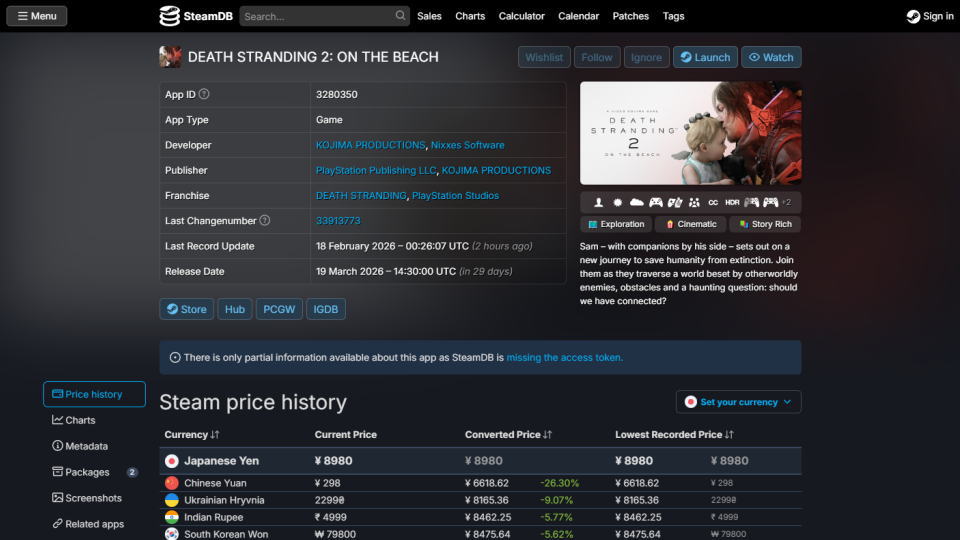This screenshot has width=960, height=540.
Task: Open the Nixxes Software link
Action: coord(468,145)
